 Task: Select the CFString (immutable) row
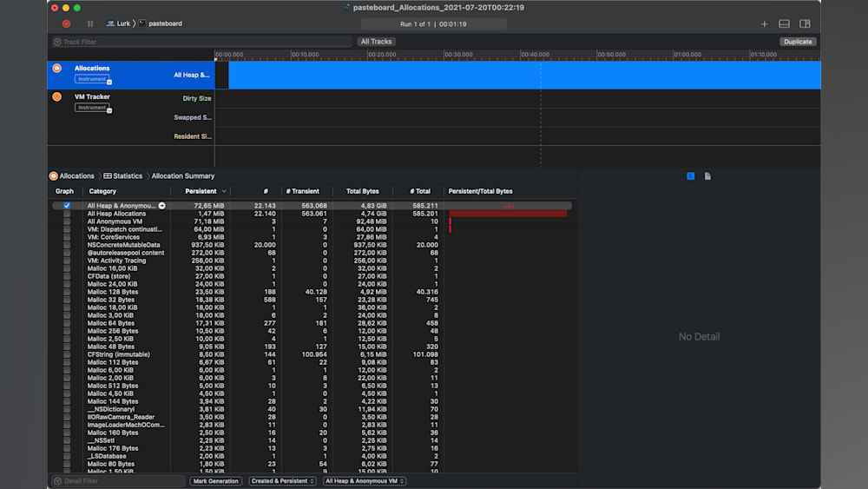312,354
